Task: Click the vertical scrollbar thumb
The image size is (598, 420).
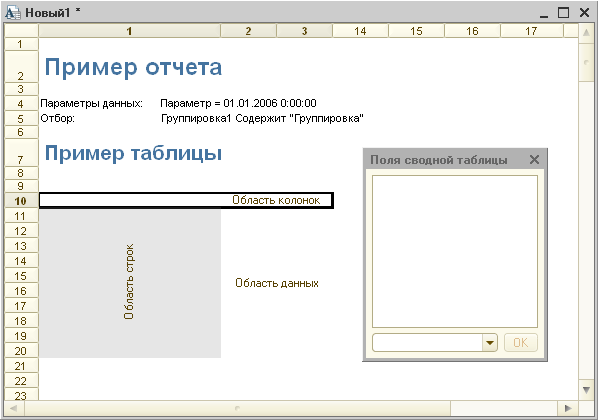Action: (586, 62)
